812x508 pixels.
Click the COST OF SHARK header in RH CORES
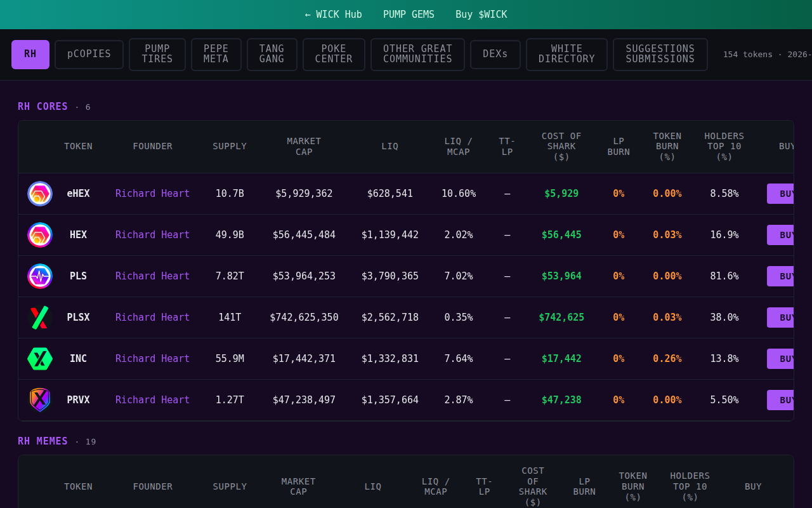(561, 147)
